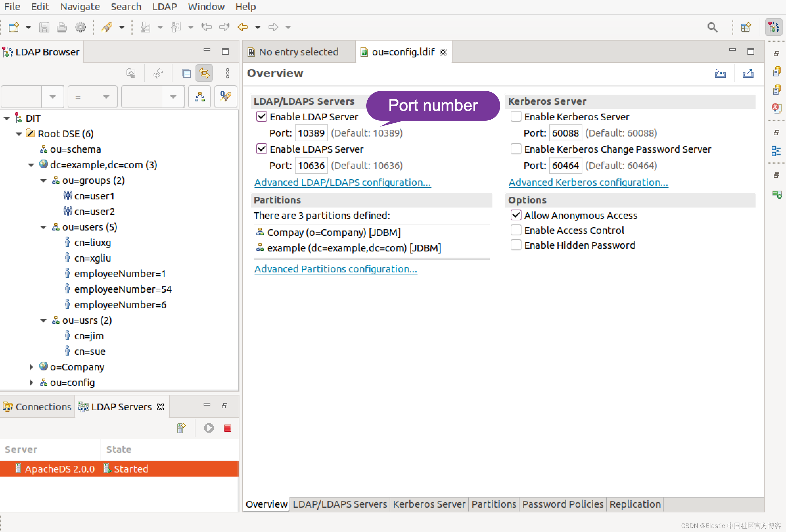Uncheck Enable LDAP Server
Viewport: 786px width, 532px height.
click(x=261, y=116)
